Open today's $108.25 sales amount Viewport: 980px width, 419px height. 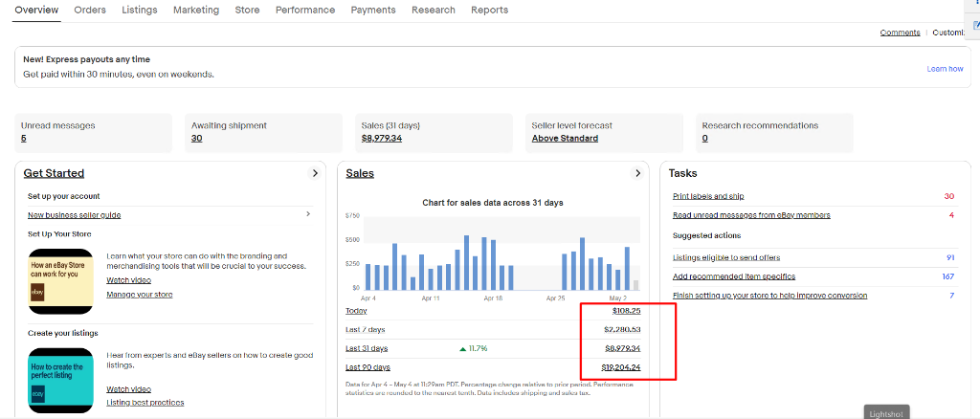click(626, 311)
